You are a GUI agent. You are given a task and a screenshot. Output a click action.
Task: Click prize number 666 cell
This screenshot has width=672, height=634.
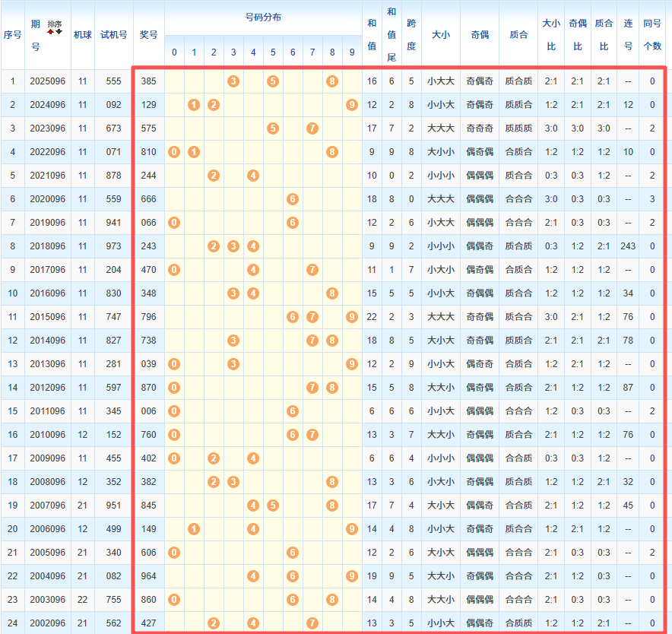(149, 199)
